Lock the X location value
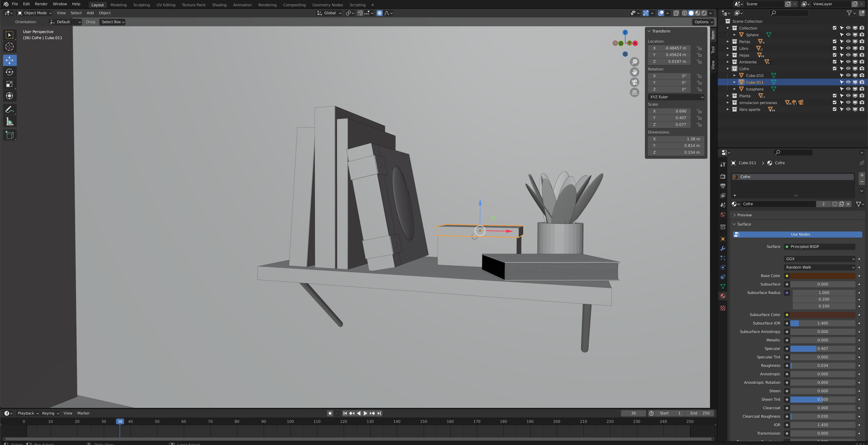The image size is (868, 445). coord(699,48)
